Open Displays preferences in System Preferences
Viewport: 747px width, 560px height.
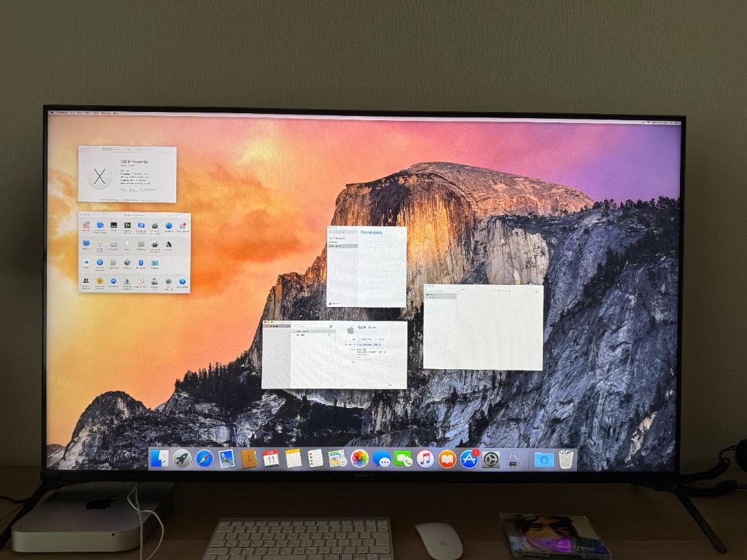point(86,245)
